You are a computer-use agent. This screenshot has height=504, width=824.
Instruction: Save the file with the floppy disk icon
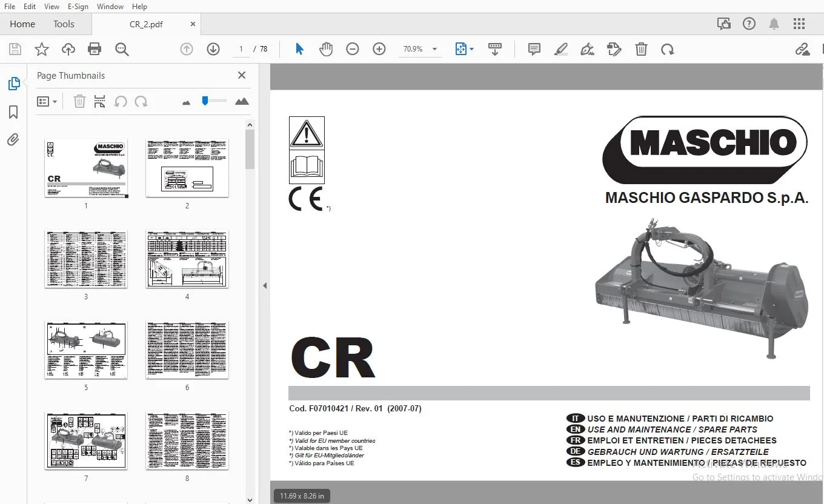[x=15, y=49]
